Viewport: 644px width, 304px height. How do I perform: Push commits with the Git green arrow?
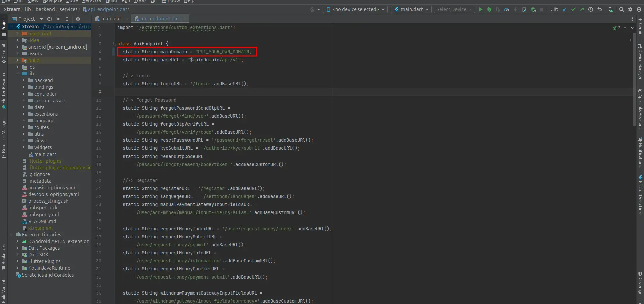pyautogui.click(x=582, y=9)
